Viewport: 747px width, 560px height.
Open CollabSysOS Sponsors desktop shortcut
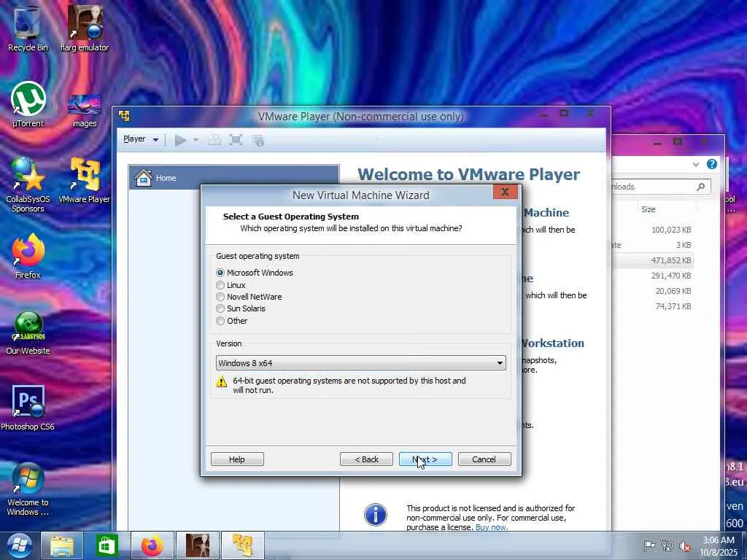point(28,184)
